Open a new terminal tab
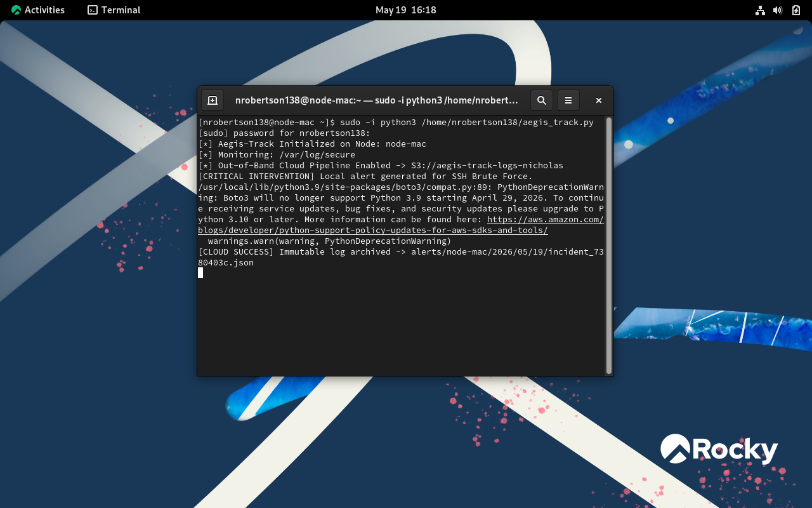Image resolution: width=812 pixels, height=508 pixels. tap(213, 100)
